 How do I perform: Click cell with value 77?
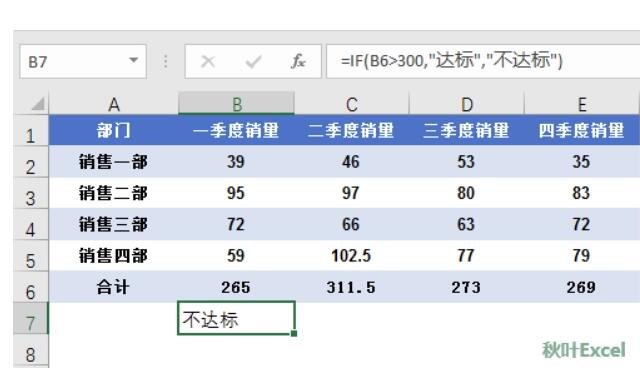click(x=467, y=256)
